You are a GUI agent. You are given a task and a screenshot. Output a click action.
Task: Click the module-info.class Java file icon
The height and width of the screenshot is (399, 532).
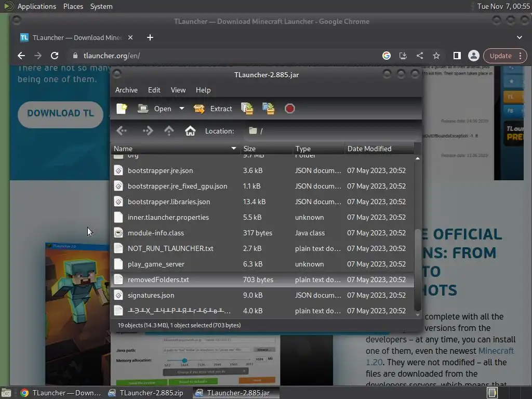pos(118,233)
